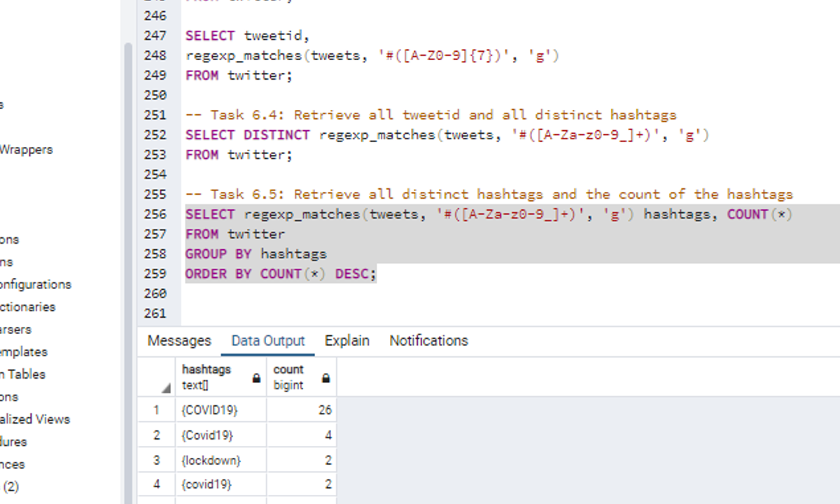Select the Data Output tab
This screenshot has width=840, height=504.
click(267, 341)
